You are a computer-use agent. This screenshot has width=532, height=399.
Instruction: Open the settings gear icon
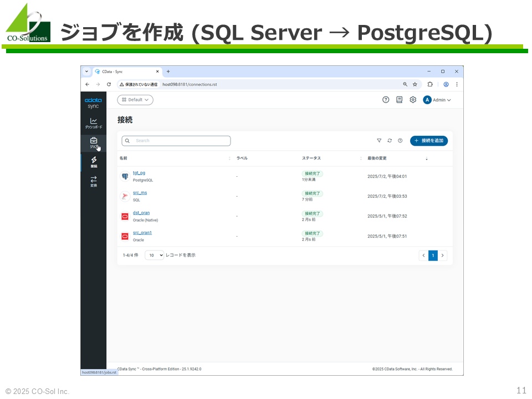413,100
